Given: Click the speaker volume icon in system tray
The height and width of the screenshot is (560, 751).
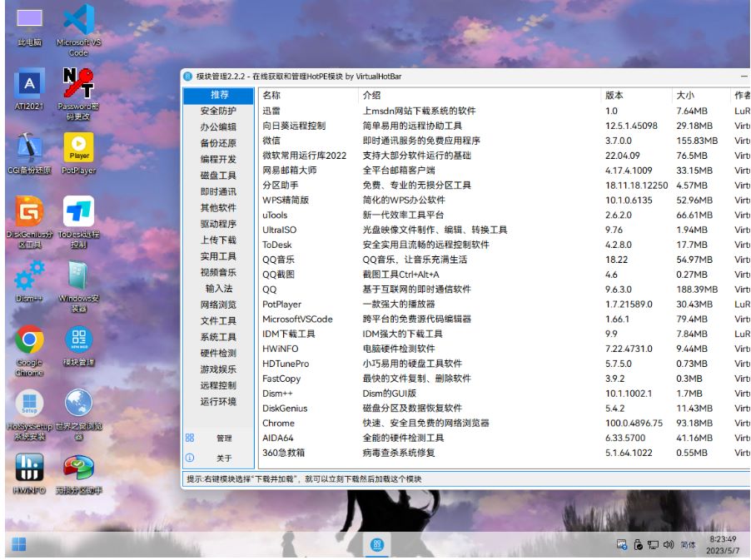Looking at the screenshot, I should tap(669, 546).
